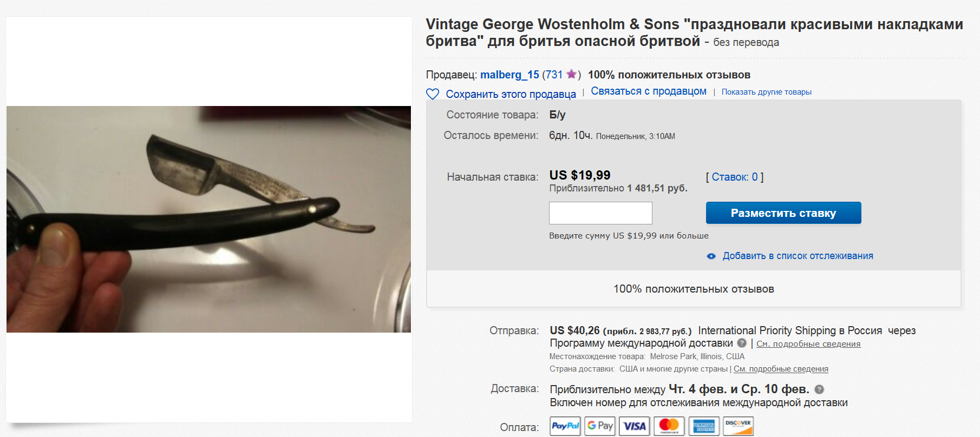
Task: Select the Google Pay payment icon
Action: (600, 426)
